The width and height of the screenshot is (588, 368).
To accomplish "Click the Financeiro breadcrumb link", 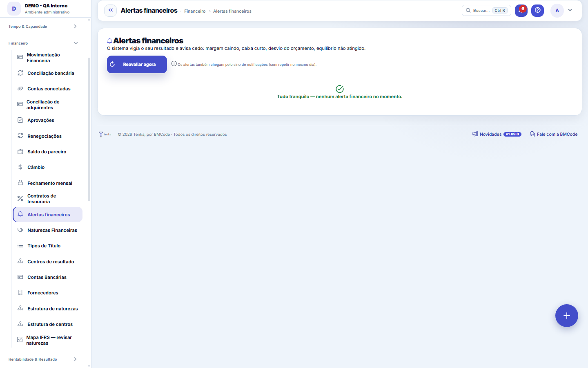I will click(x=195, y=11).
